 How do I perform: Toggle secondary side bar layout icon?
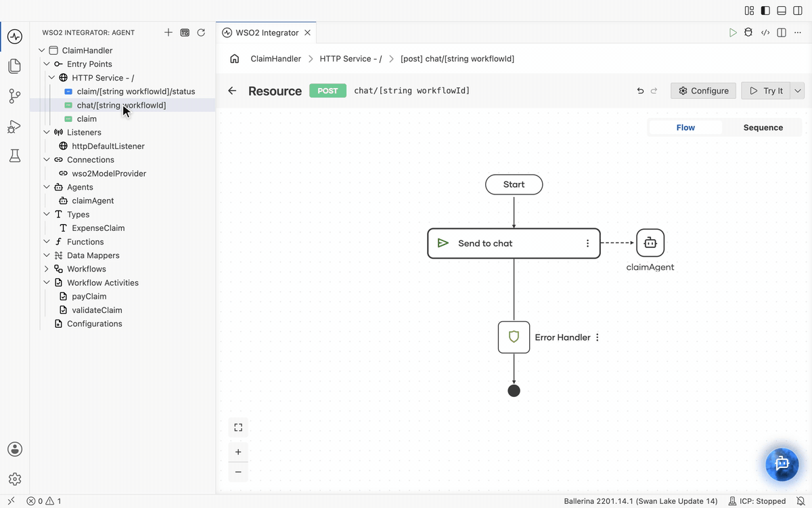pyautogui.click(x=798, y=10)
